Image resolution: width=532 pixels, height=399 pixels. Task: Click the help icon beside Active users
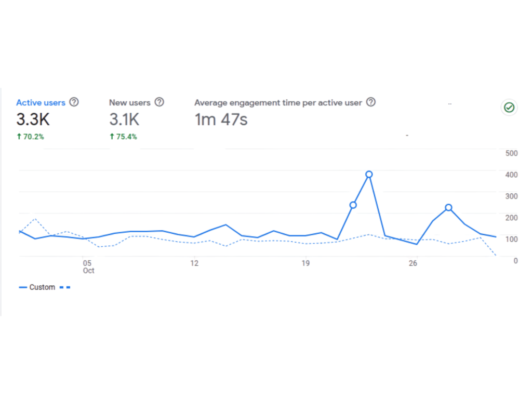point(74,102)
